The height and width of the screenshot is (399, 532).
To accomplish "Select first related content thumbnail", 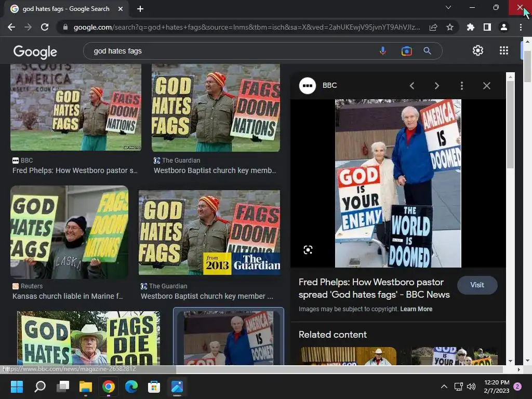I will [x=348, y=356].
